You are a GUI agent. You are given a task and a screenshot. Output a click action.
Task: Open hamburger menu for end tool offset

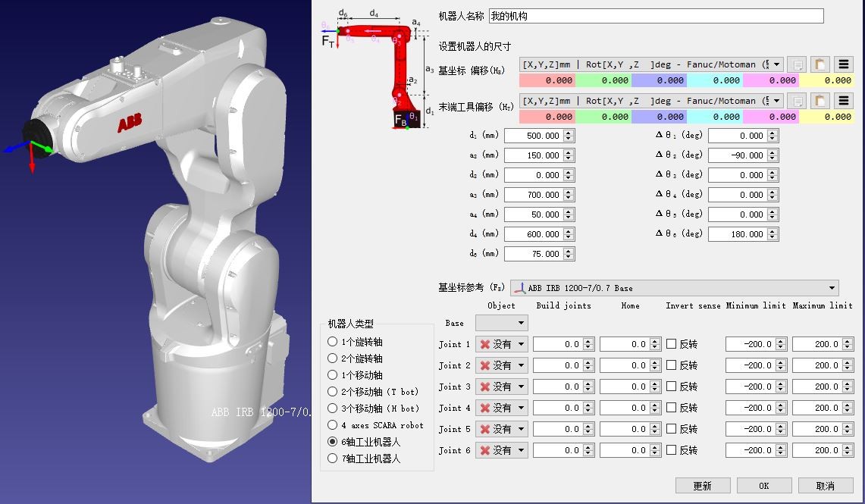843,101
